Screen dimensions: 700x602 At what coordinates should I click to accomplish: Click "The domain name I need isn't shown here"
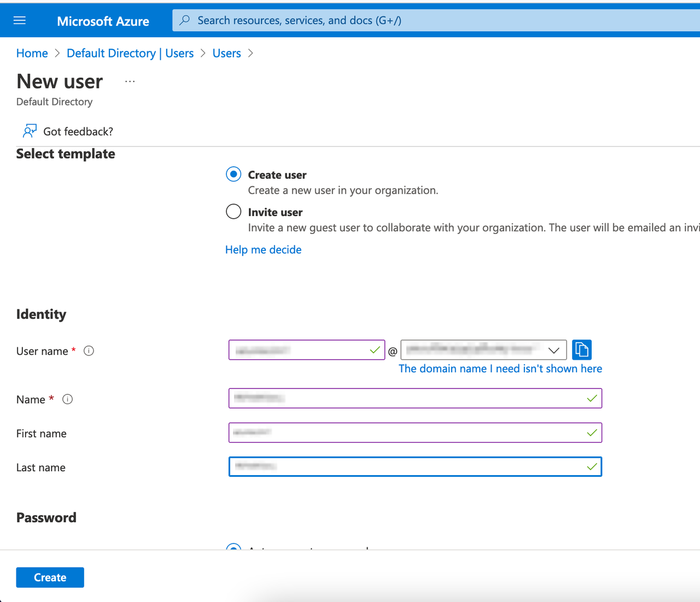tap(500, 369)
